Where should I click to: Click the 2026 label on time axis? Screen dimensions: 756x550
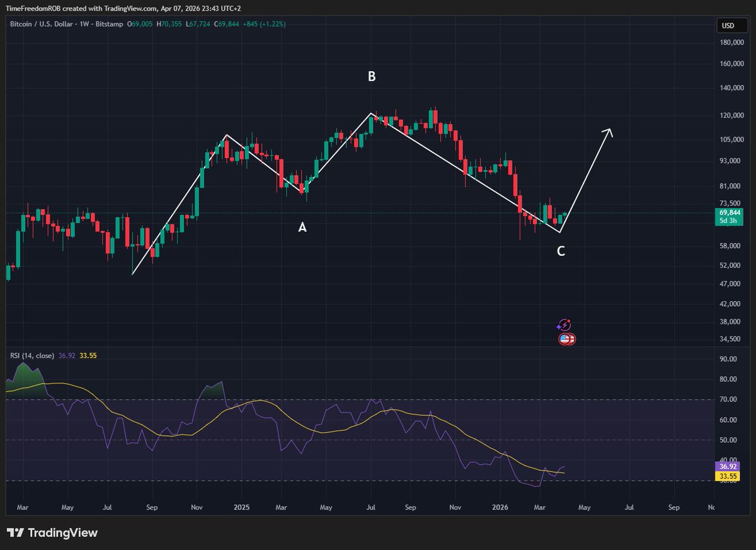coord(500,507)
